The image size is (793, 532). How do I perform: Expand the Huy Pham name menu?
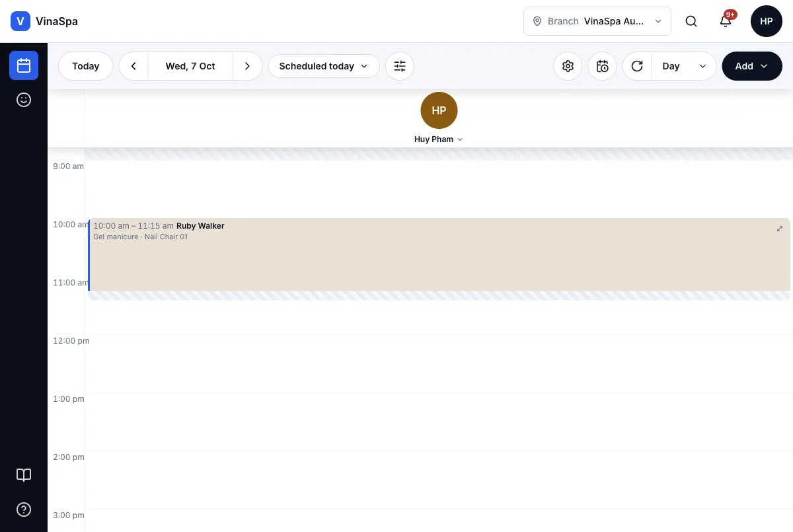click(439, 139)
